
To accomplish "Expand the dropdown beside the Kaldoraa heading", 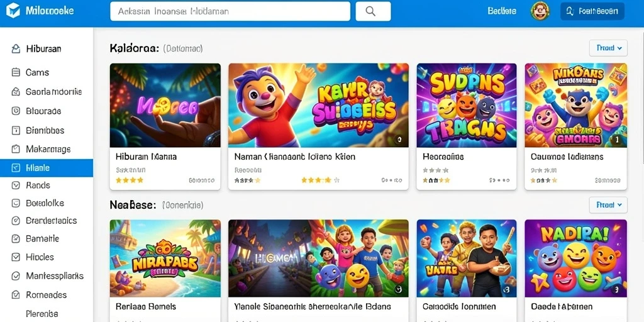I will click(x=608, y=48).
